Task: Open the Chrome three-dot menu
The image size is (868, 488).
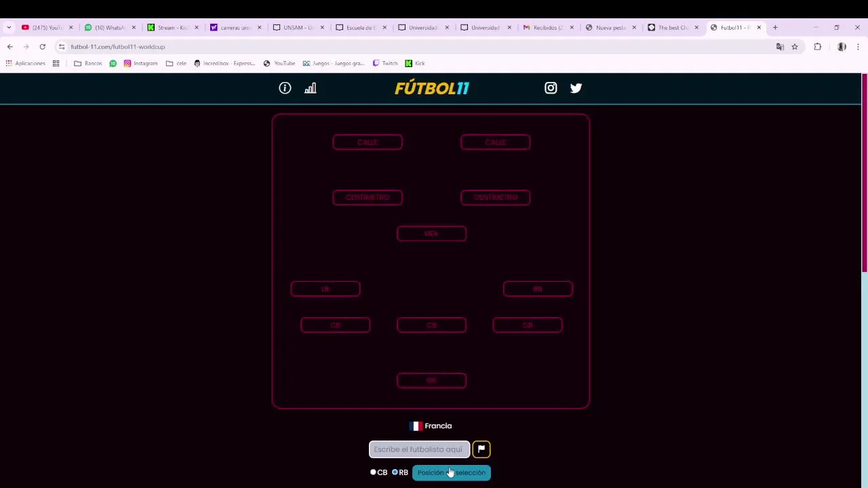Action: (859, 47)
